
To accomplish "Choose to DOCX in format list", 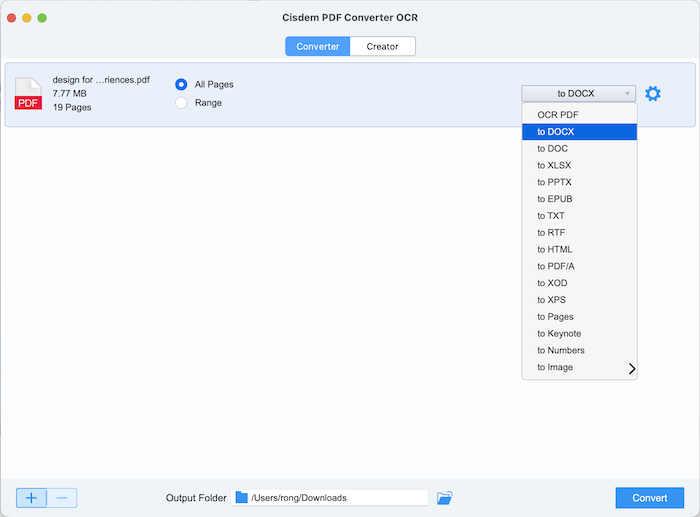I will 579,132.
